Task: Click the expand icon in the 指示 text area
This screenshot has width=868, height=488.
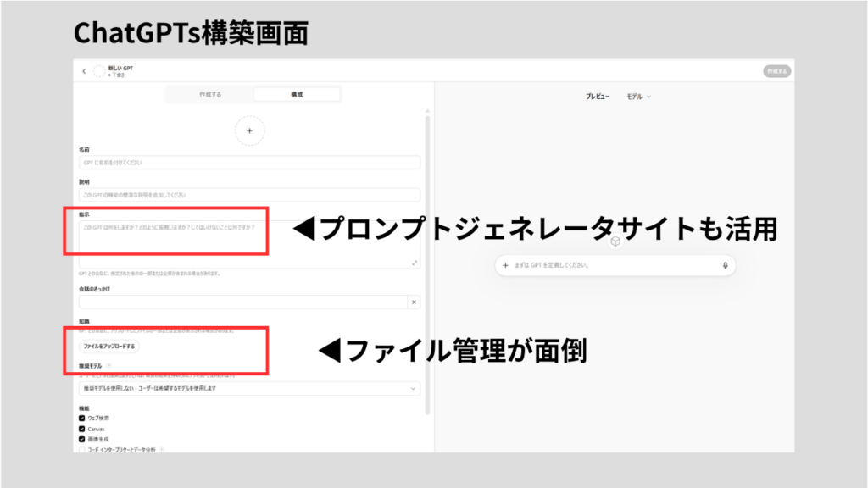Action: tap(415, 263)
